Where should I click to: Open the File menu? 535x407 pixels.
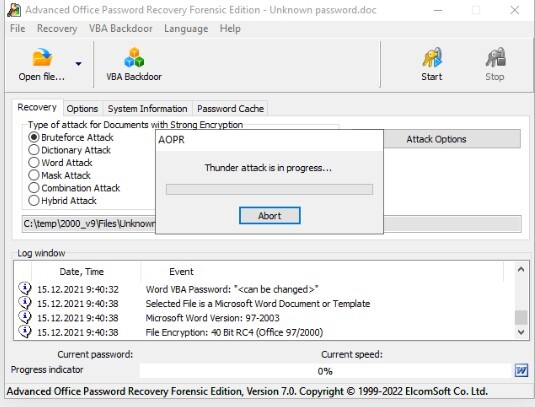coord(18,28)
